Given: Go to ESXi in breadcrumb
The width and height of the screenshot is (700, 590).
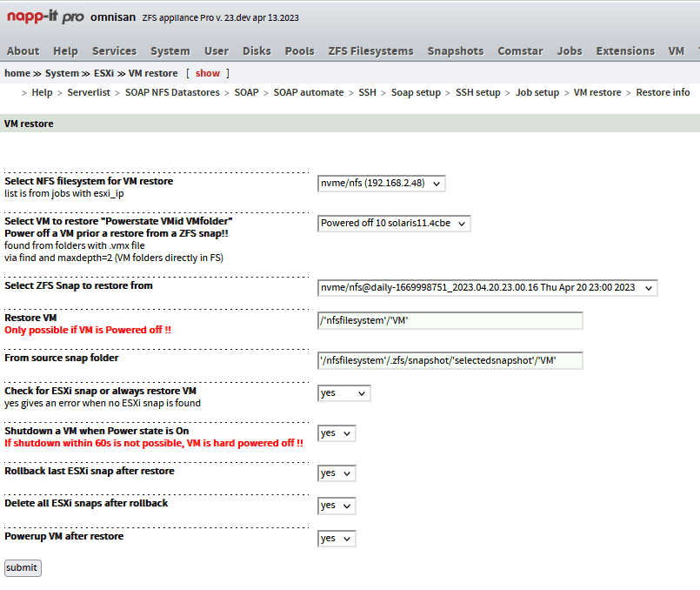Looking at the screenshot, I should click(103, 73).
